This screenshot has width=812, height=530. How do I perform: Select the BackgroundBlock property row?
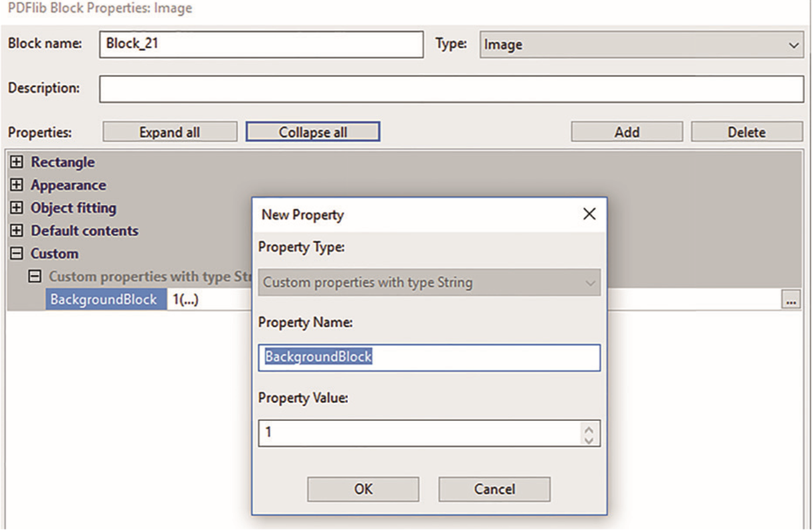tap(105, 300)
